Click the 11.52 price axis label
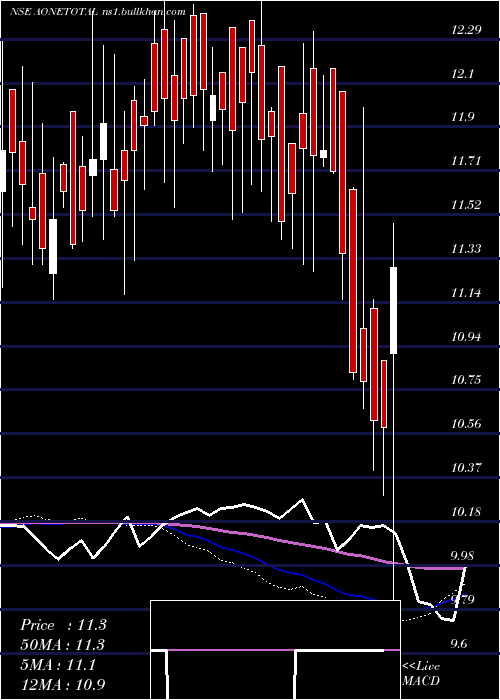 (x=466, y=205)
